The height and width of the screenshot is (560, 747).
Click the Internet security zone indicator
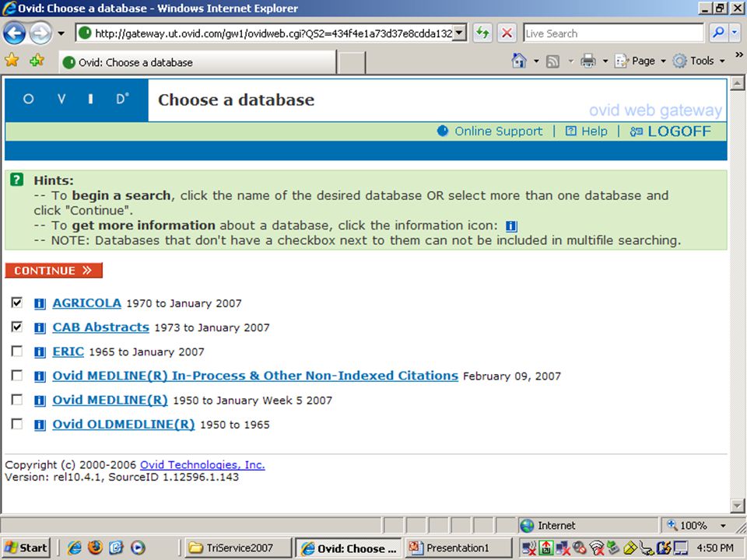588,525
